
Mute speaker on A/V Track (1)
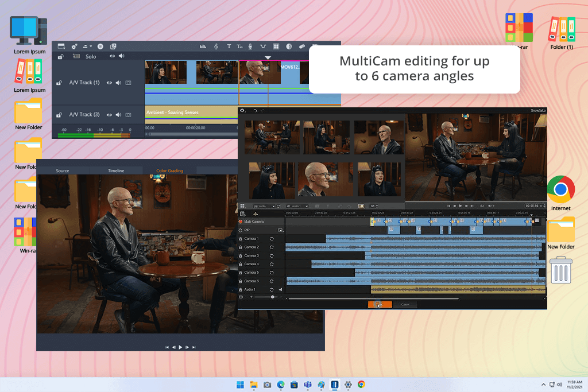tap(118, 83)
